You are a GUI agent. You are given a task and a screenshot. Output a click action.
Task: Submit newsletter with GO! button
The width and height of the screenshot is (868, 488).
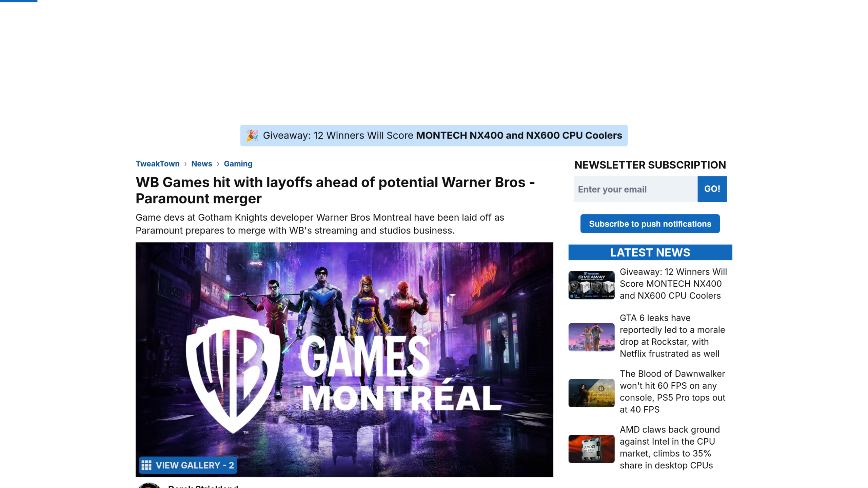pos(712,189)
